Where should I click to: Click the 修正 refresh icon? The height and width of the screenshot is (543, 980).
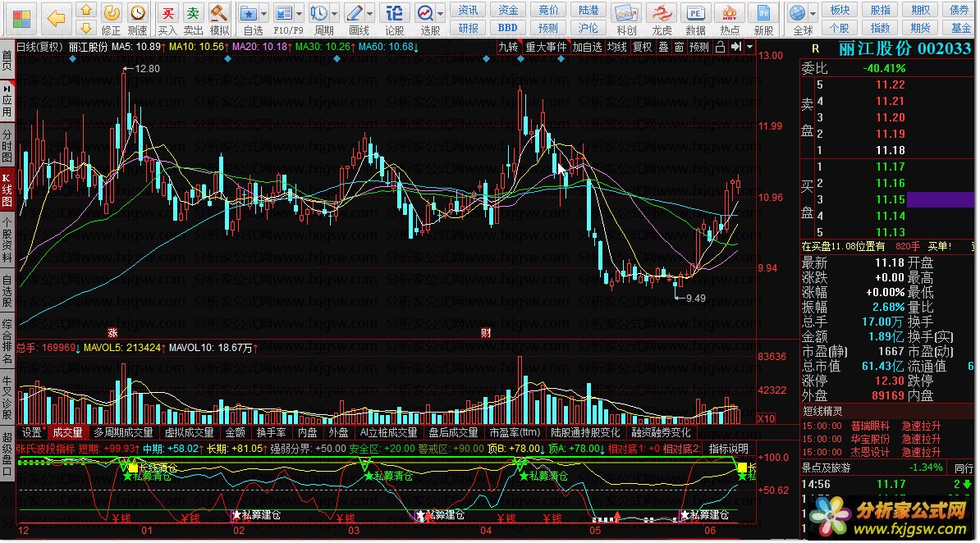pyautogui.click(x=112, y=12)
